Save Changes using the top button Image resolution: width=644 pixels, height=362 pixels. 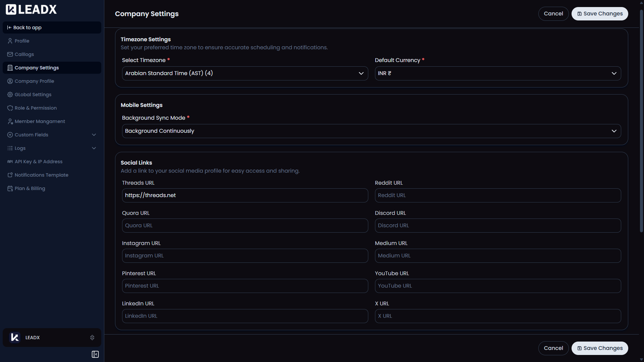click(x=599, y=13)
